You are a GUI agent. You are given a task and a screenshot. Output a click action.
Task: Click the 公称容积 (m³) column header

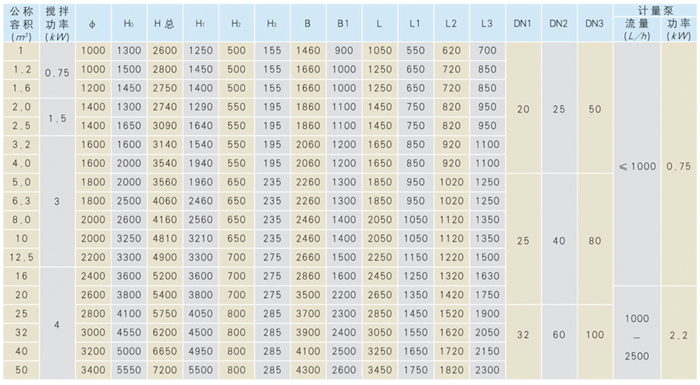click(21, 24)
